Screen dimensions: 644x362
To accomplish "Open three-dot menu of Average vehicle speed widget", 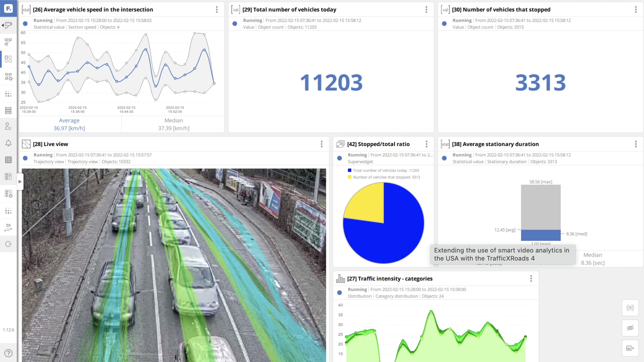I will (217, 10).
